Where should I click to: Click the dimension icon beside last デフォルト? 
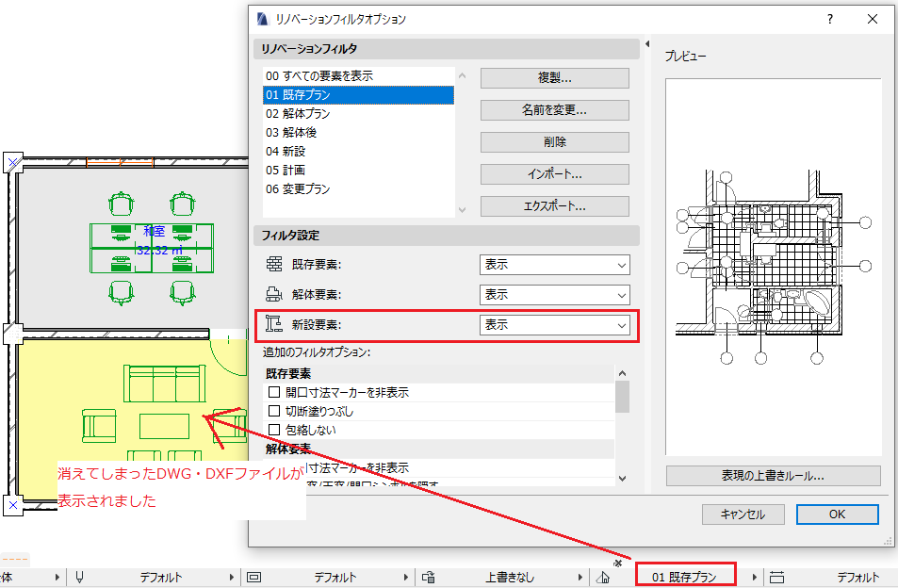[x=776, y=578]
